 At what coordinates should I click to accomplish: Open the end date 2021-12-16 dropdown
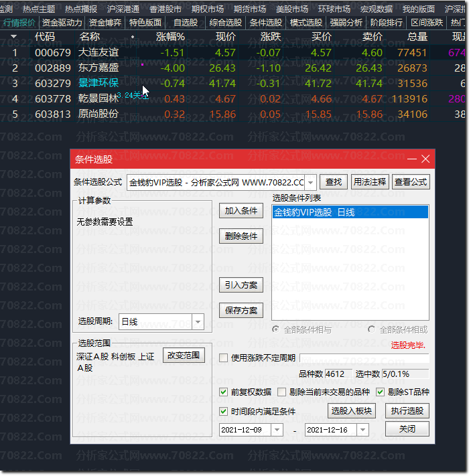(362, 430)
